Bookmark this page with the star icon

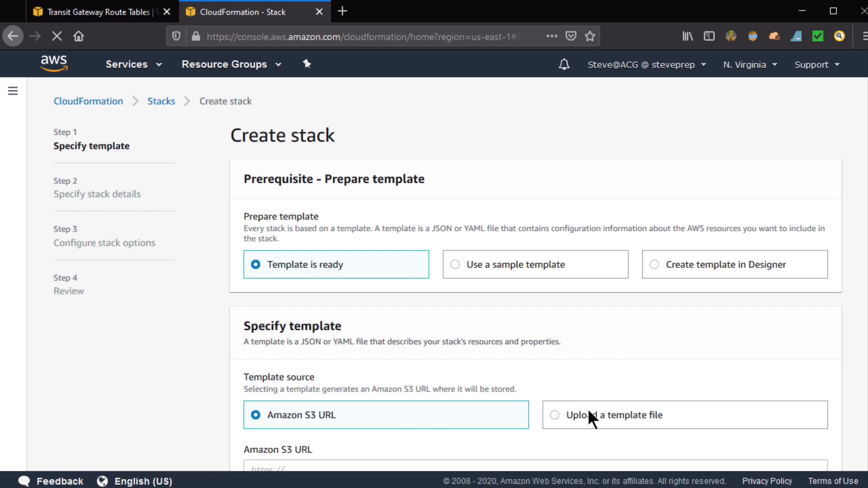pos(590,36)
